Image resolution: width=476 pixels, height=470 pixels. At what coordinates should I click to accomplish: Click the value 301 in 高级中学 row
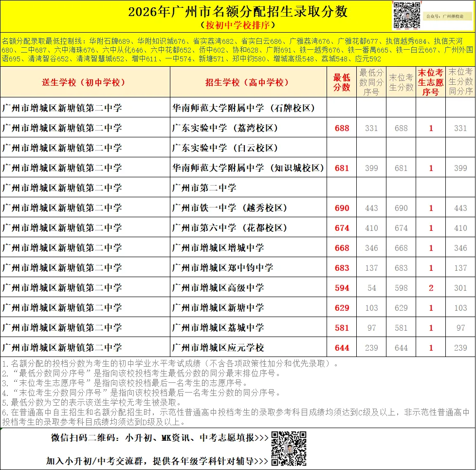pyautogui.click(x=460, y=288)
